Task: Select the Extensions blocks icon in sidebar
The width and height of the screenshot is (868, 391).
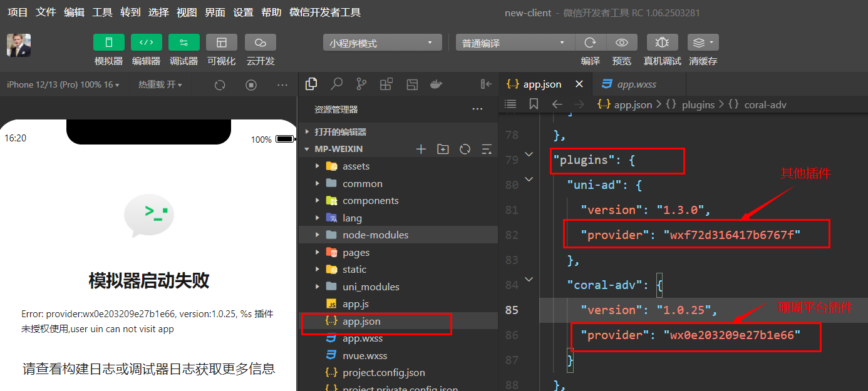Action: click(x=386, y=84)
